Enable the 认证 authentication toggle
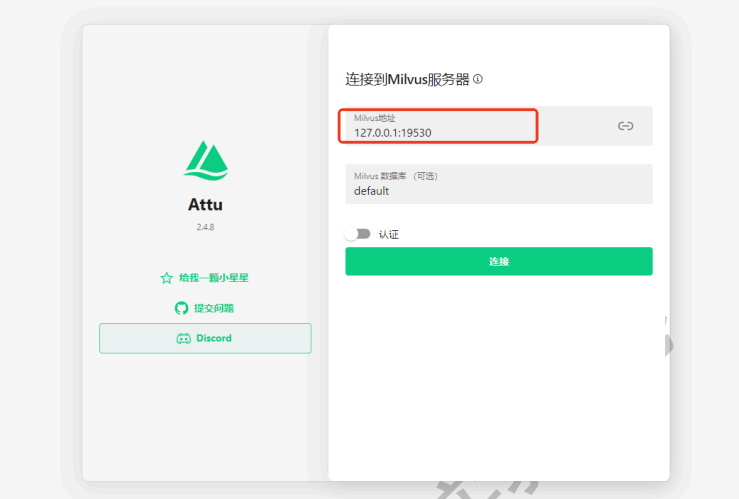This screenshot has width=739, height=499. [x=357, y=234]
